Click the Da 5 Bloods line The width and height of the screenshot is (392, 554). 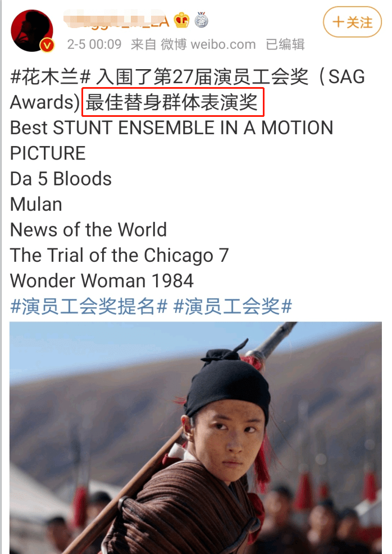click(61, 179)
